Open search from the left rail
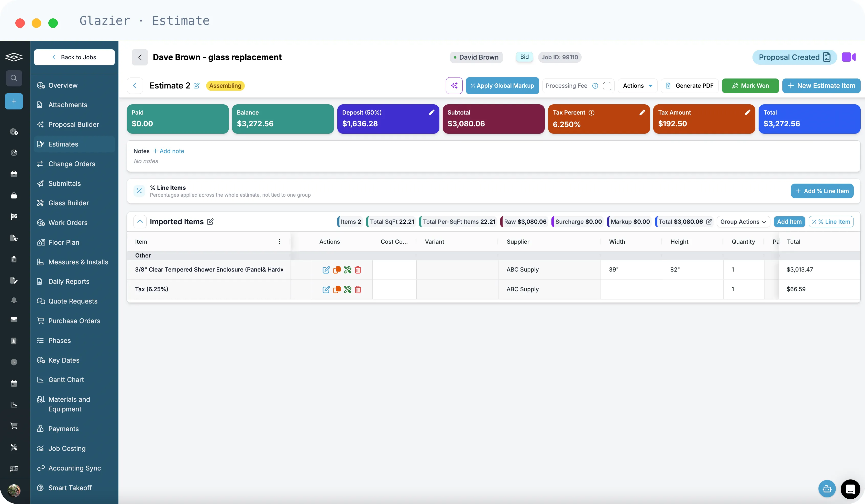865x504 pixels. [14, 78]
